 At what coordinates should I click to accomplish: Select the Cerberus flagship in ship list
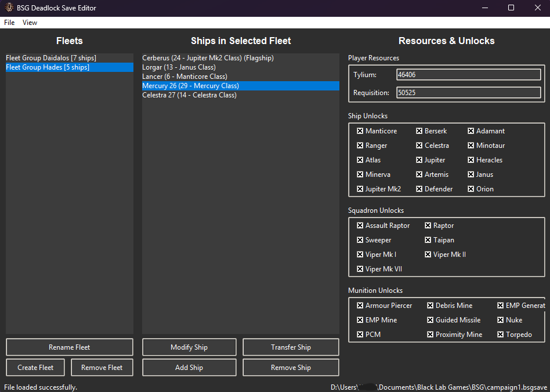[241, 58]
